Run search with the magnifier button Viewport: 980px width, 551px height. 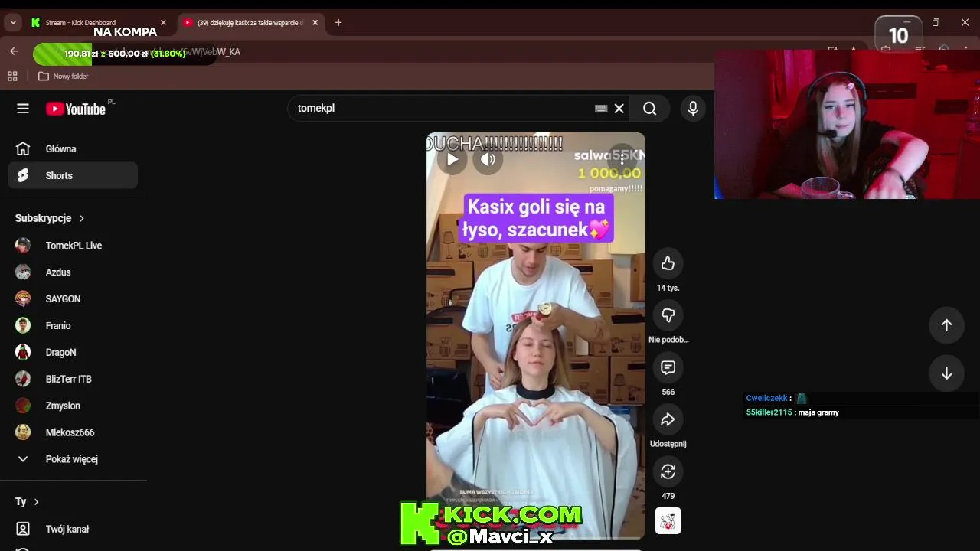tap(649, 109)
